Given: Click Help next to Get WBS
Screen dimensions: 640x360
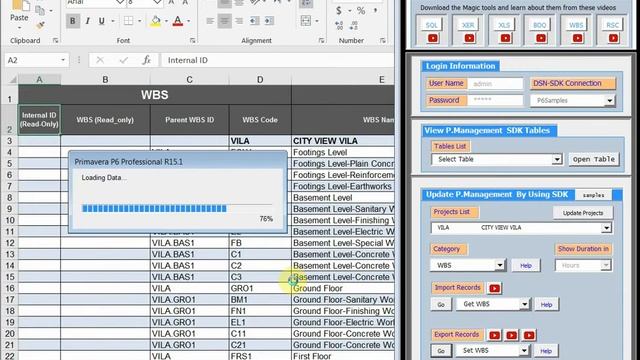Looking at the screenshot, I should tap(546, 304).
